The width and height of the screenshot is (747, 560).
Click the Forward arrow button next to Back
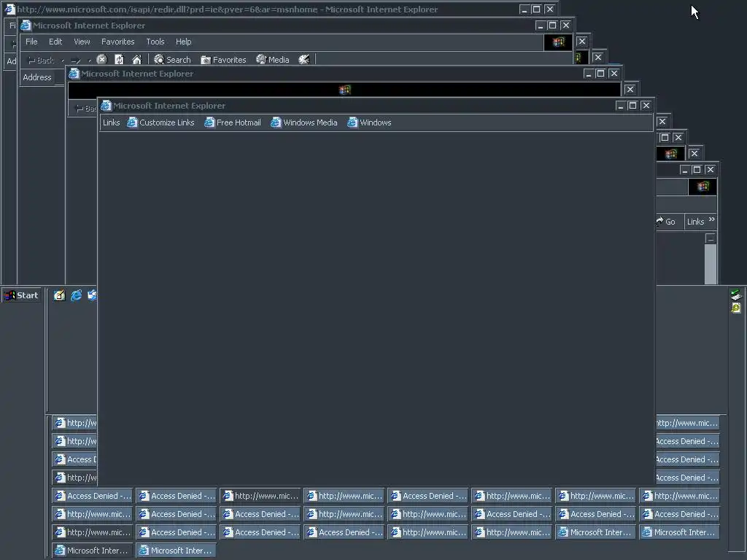76,60
